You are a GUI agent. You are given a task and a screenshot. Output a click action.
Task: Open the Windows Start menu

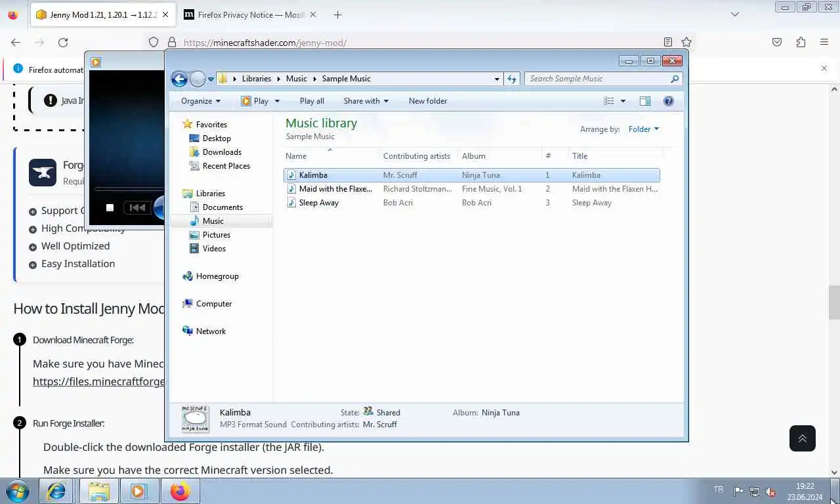(17, 491)
